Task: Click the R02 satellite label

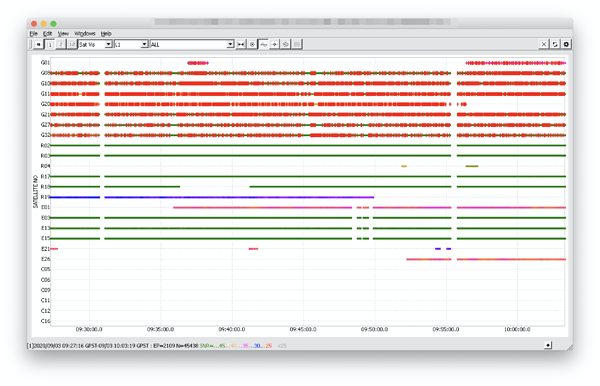Action: [45, 145]
